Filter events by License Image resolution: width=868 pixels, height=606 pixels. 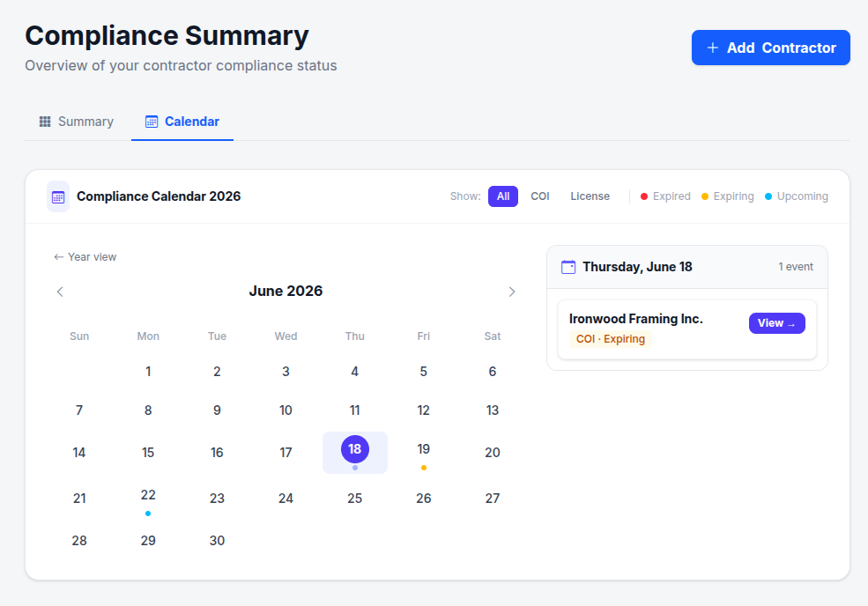[x=590, y=196]
